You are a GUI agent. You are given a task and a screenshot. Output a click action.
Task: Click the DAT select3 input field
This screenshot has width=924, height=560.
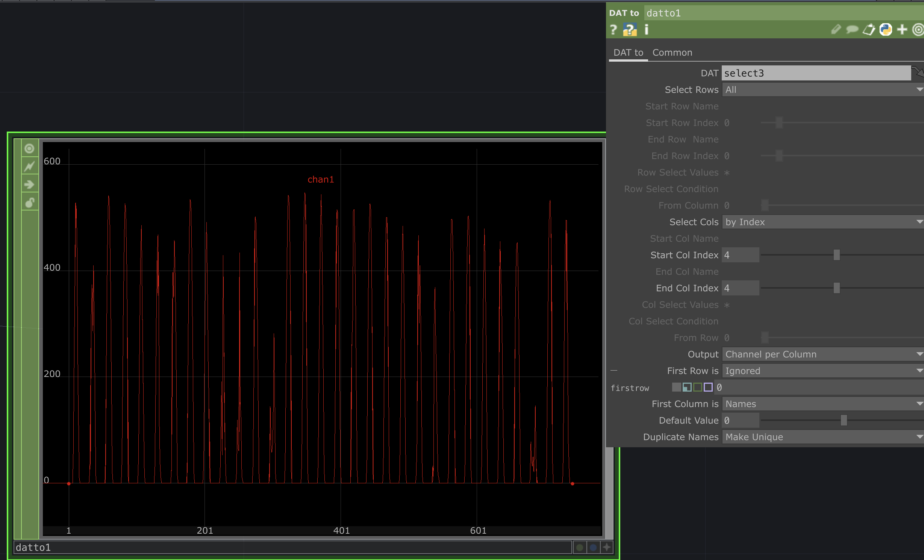coord(816,73)
